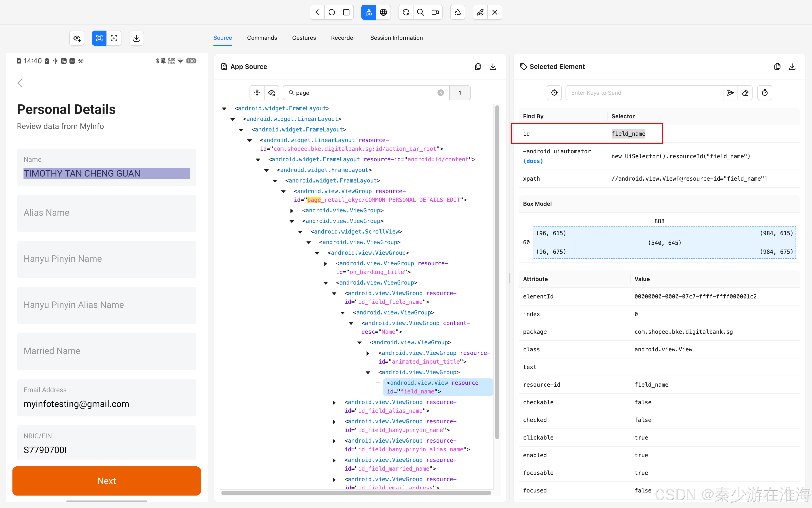The height and width of the screenshot is (508, 812).
Task: Click search result count box showing 1
Action: (x=460, y=93)
